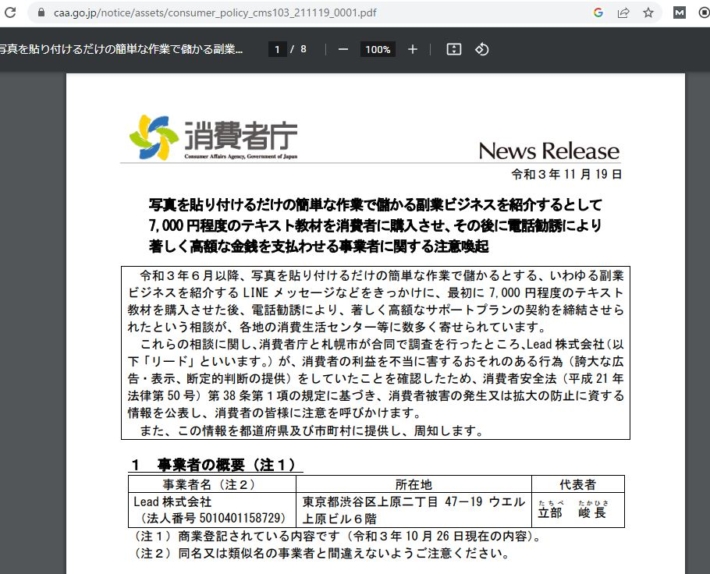Click the 消費者庁 logo

pyautogui.click(x=213, y=138)
